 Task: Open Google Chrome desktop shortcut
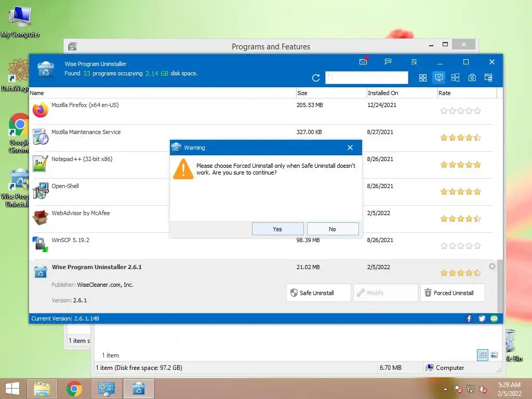coord(18,134)
